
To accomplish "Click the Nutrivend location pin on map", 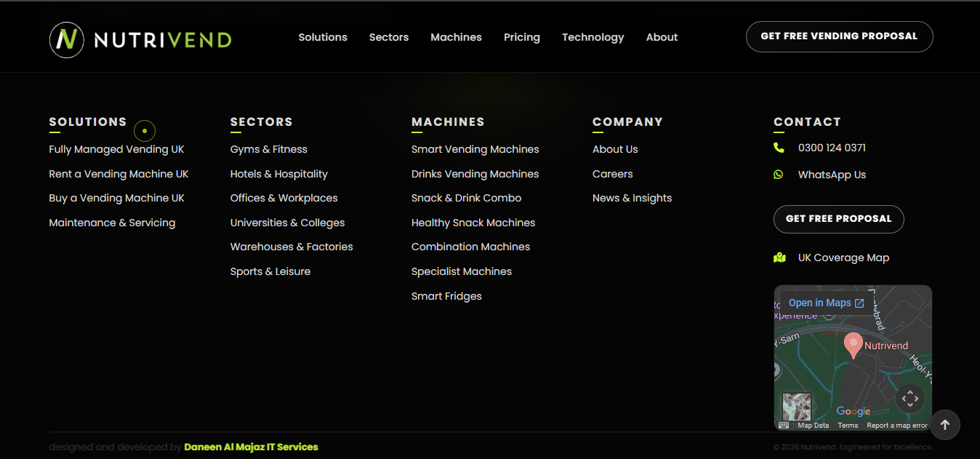I will [x=853, y=345].
